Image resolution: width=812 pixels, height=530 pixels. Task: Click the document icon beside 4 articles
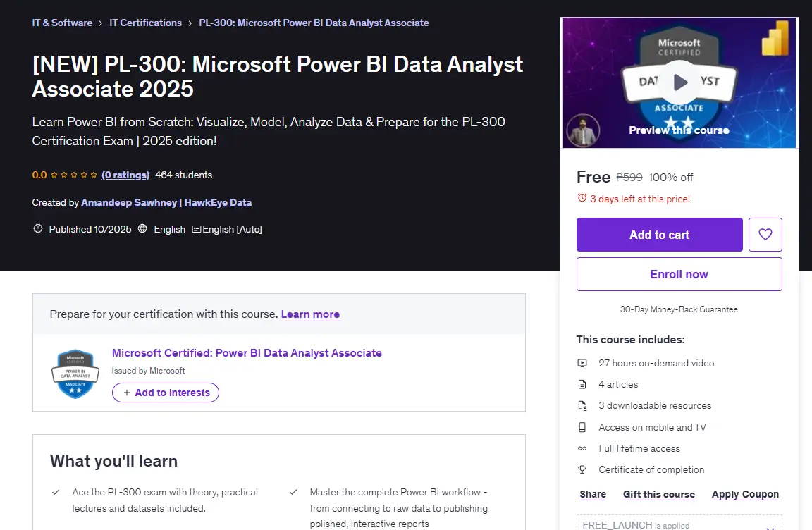[582, 385]
